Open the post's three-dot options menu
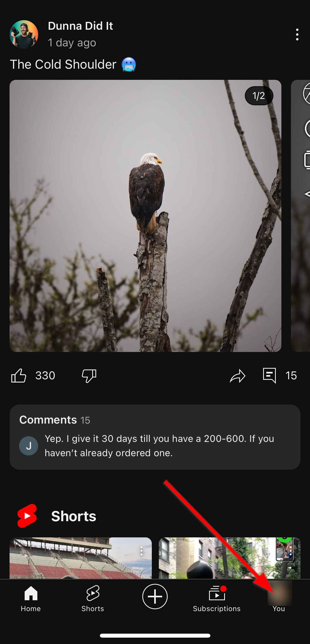Screen dimensions: 310x644 click(297, 34)
